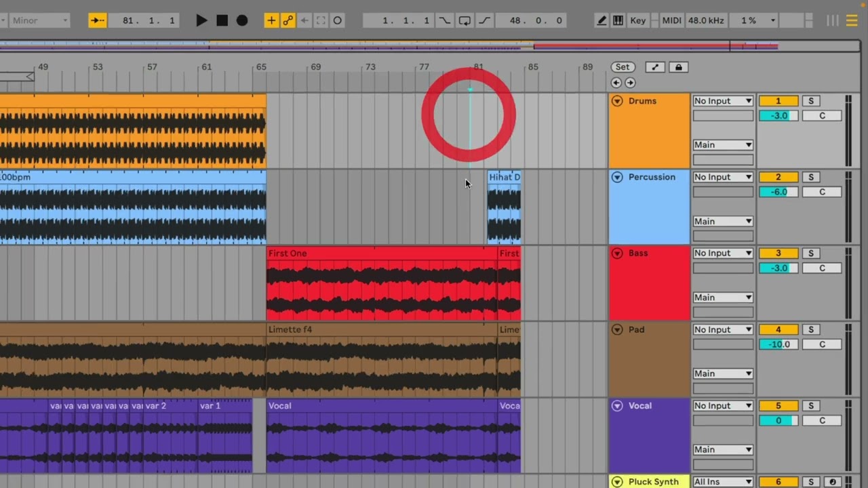
Task: Enable Draw Mode pencil
Action: (601, 20)
